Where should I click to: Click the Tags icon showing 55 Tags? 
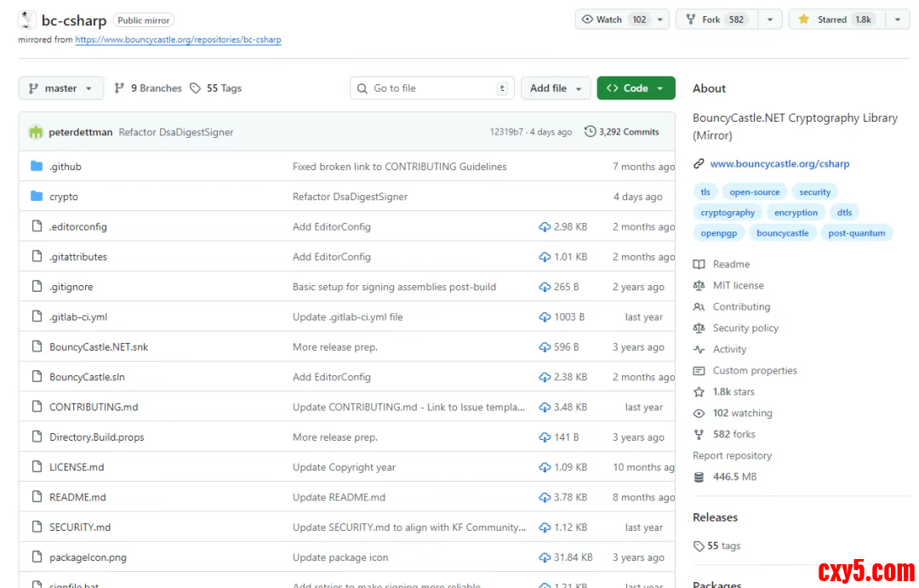pos(196,88)
